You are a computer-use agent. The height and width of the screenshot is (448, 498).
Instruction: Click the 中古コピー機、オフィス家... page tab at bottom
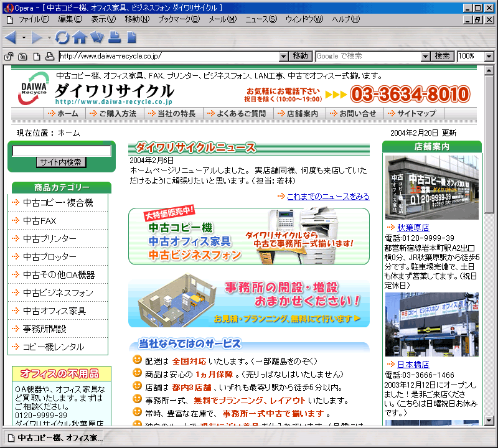55,438
